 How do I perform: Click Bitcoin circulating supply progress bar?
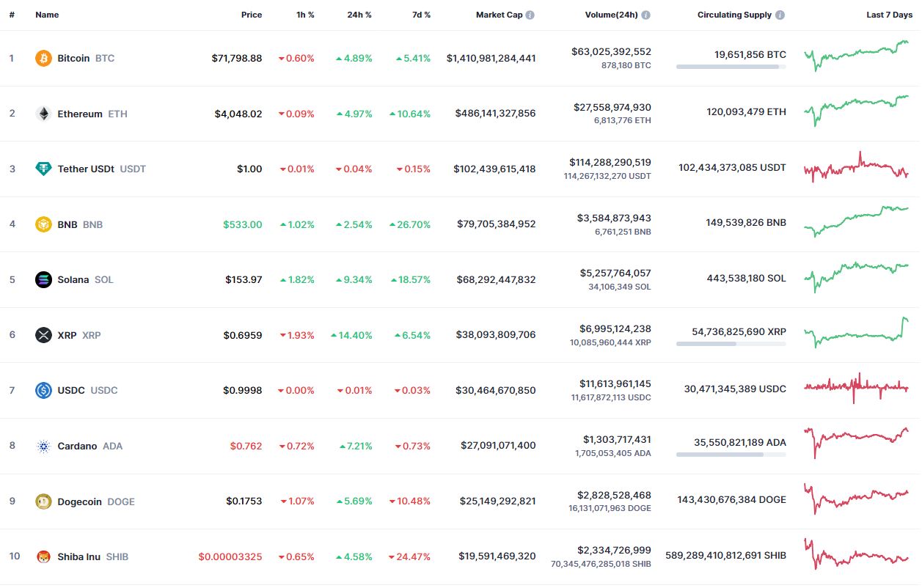pos(731,67)
